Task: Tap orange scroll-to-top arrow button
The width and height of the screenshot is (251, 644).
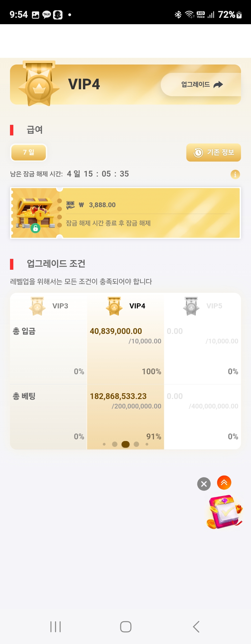Action: (224, 483)
